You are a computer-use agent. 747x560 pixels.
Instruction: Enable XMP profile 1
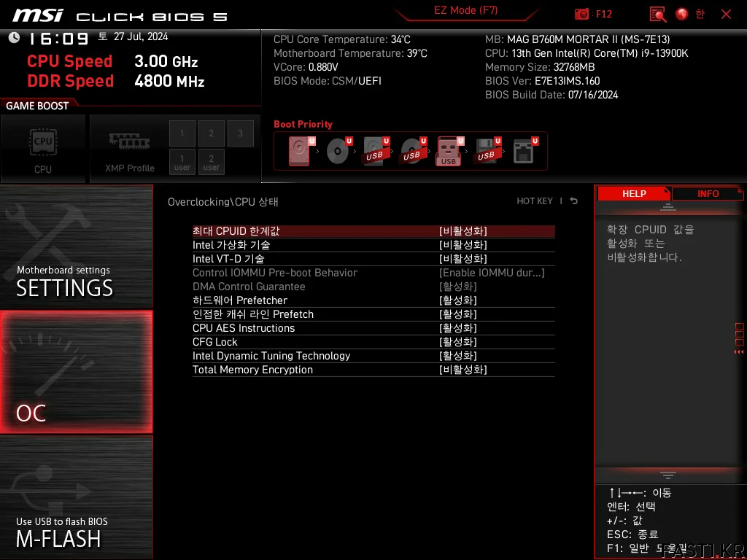pyautogui.click(x=182, y=133)
